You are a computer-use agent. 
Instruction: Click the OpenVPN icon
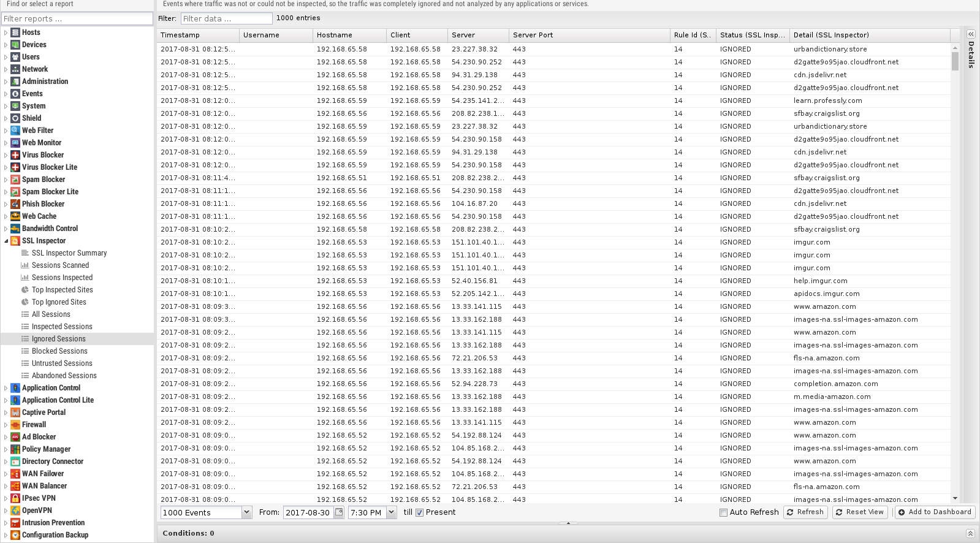pos(15,511)
